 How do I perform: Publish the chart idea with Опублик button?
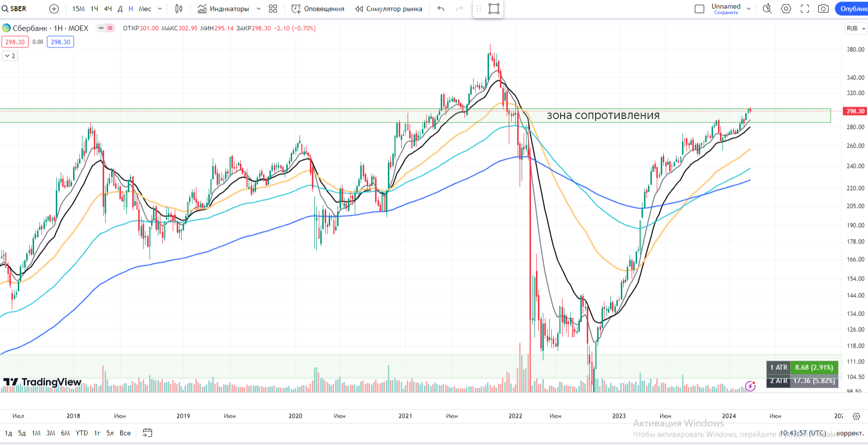click(x=852, y=9)
